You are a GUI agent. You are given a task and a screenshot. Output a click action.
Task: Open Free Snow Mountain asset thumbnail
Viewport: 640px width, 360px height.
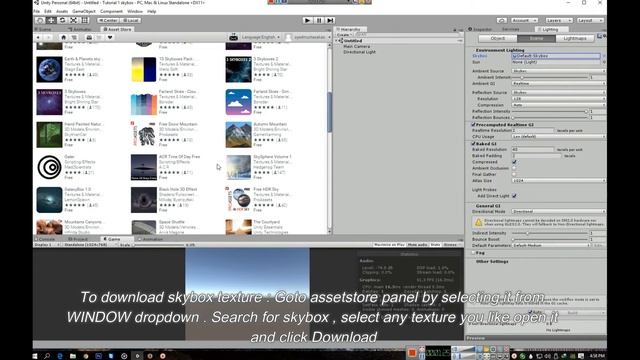click(144, 135)
